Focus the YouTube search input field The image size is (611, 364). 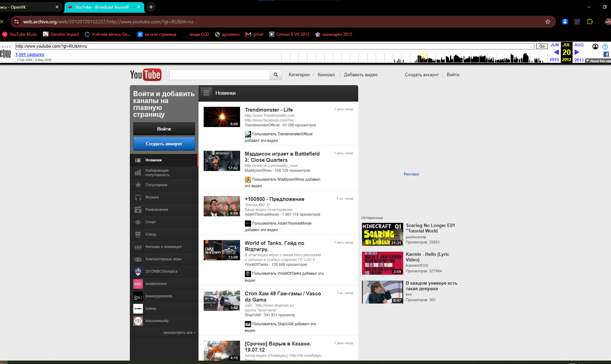[219, 75]
